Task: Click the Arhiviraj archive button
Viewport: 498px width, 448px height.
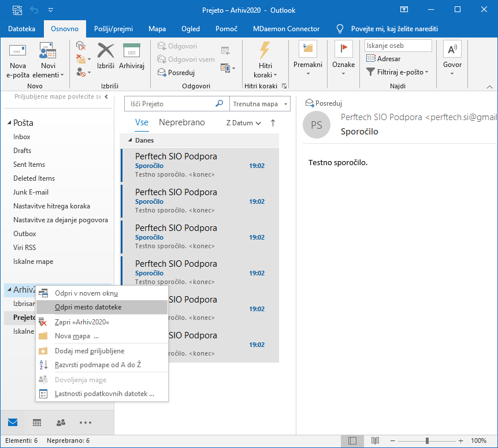Action: point(132,56)
